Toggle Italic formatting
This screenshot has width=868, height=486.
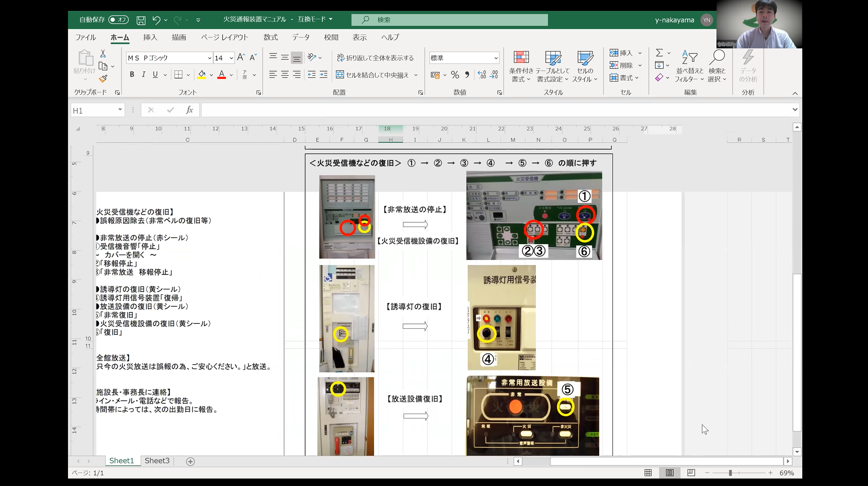coord(144,75)
